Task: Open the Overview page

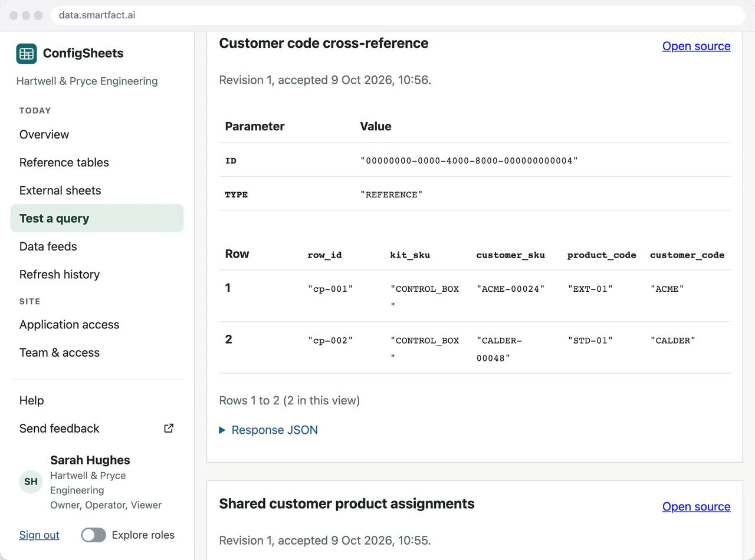Action: (x=97, y=134)
